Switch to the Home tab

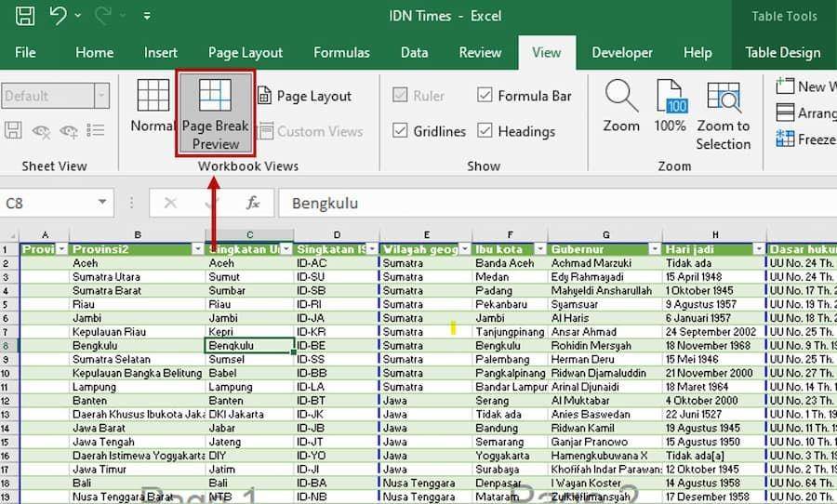coord(95,52)
